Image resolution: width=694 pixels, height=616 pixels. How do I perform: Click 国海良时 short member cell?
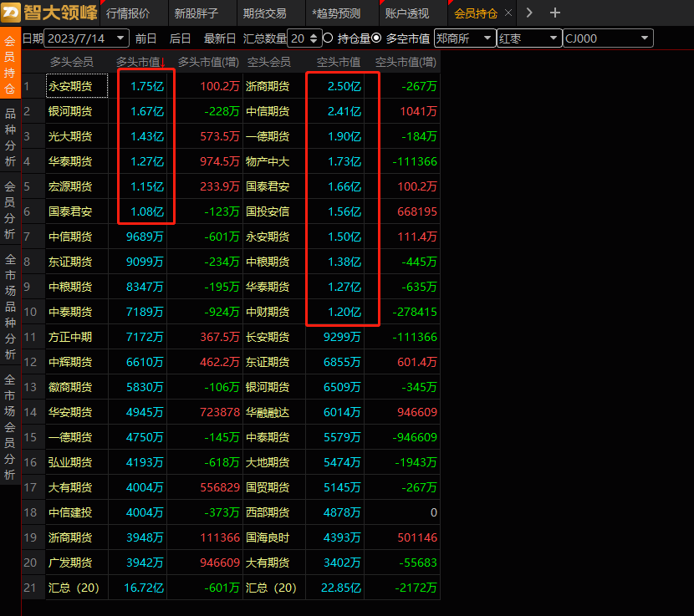click(274, 537)
